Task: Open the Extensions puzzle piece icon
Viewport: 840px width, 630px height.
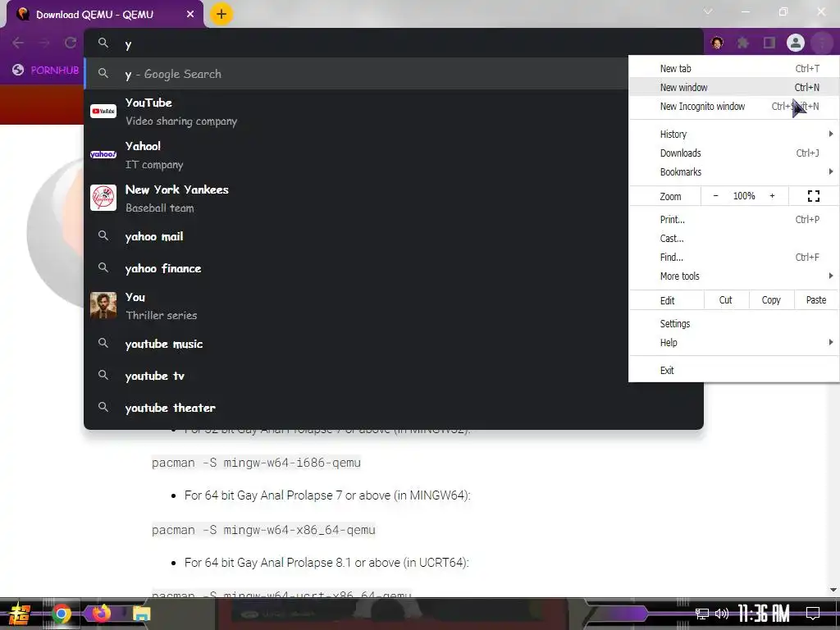Action: tap(743, 43)
